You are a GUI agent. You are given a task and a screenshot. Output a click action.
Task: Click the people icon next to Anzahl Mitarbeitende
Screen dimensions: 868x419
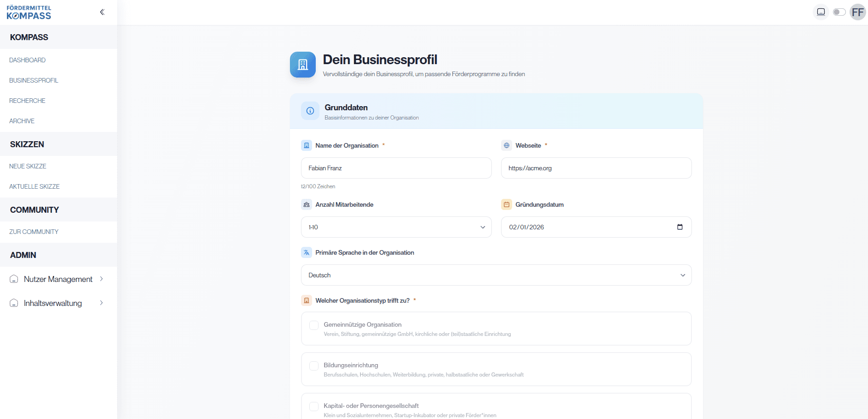pyautogui.click(x=306, y=204)
